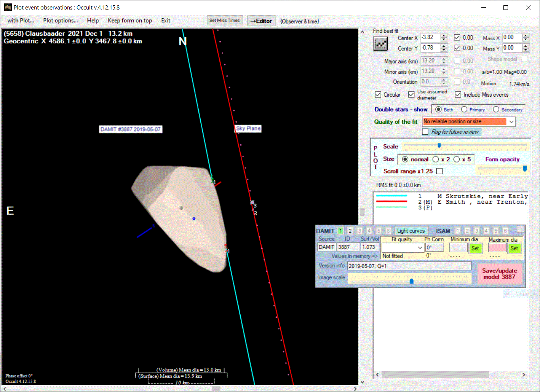Increase Center X using up spinner arrow
Viewport: 540px width, 392px height.
tap(444, 35)
